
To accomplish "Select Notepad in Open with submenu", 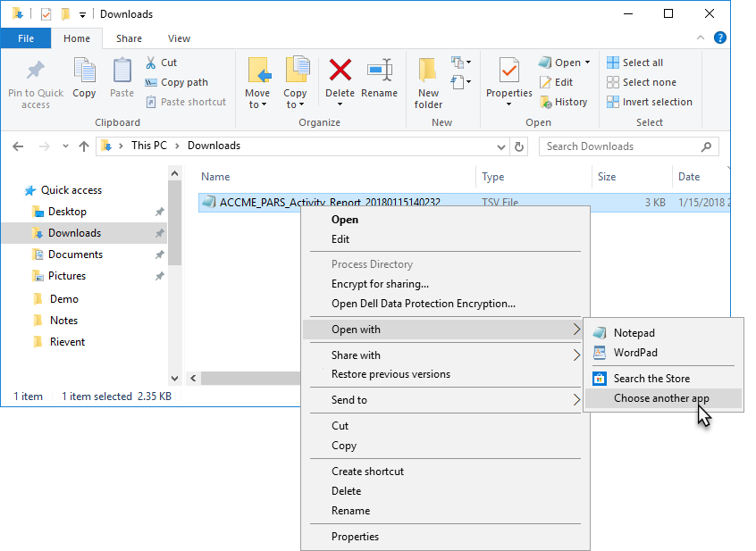I will coord(634,333).
